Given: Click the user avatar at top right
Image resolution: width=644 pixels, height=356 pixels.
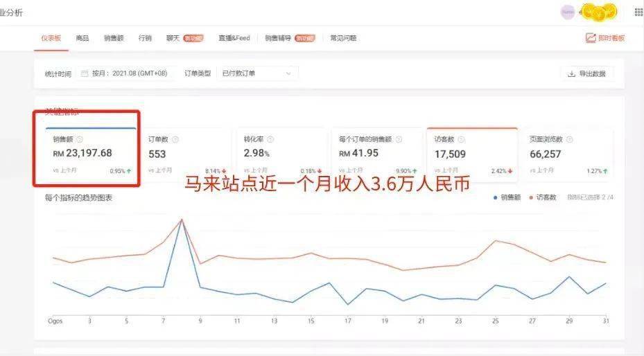Looking at the screenshot, I should pos(568,12).
